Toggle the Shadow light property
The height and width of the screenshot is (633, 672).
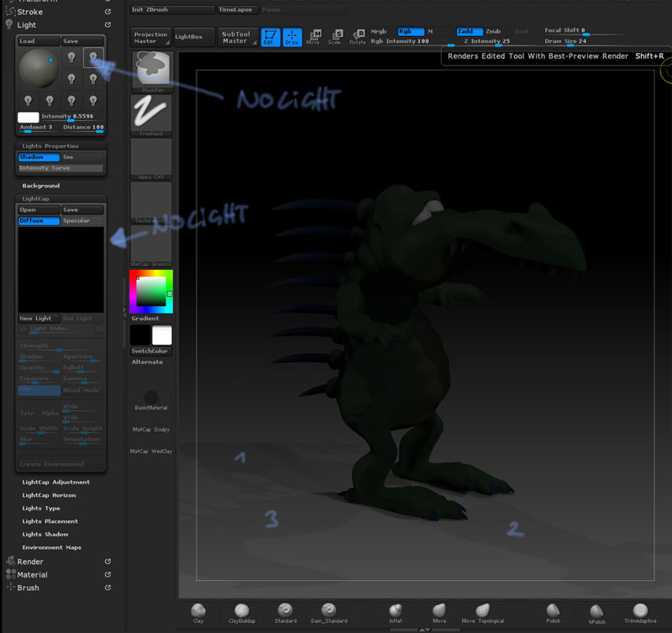pos(39,157)
